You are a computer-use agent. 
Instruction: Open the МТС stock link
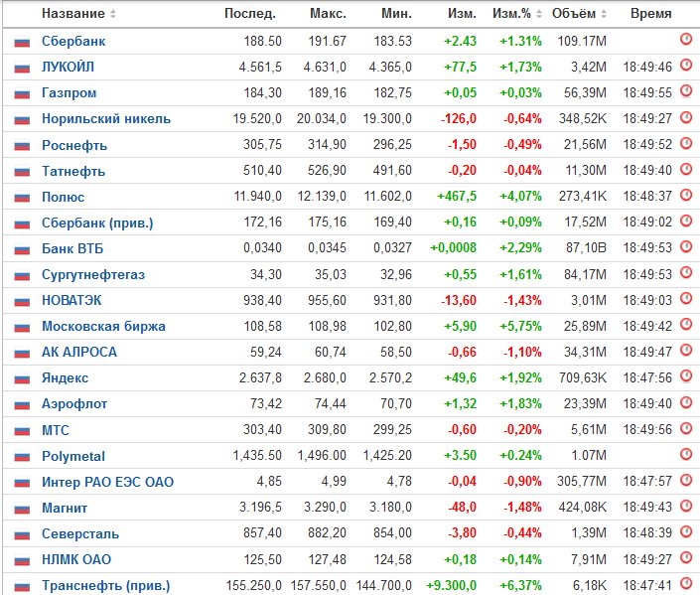56,430
